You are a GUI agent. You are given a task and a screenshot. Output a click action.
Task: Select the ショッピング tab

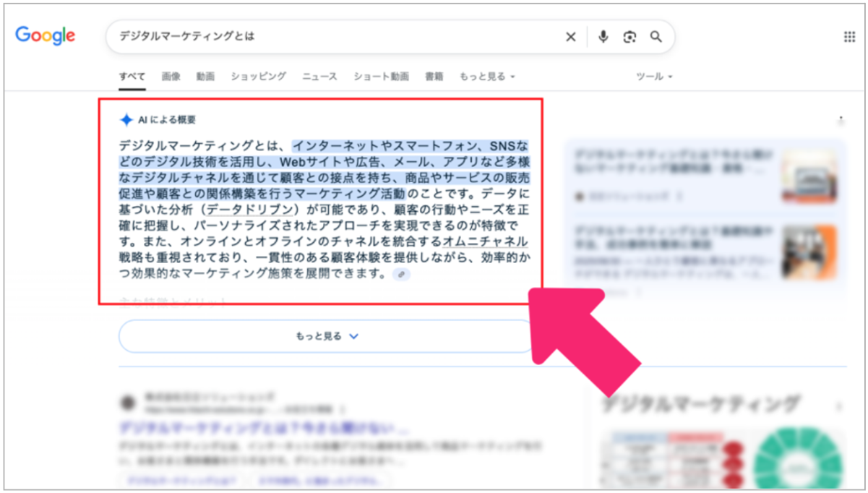click(258, 76)
